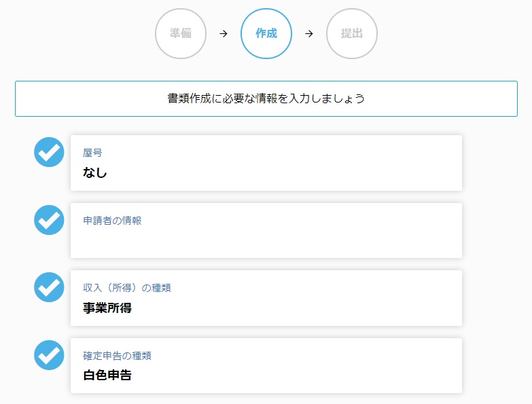Open the 収入（所得）の種類 card
This screenshot has height=404, width=532.
266,298
